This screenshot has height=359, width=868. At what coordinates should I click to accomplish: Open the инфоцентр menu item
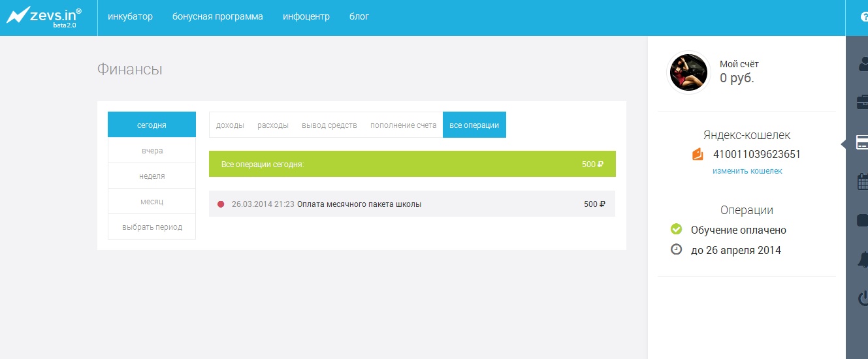tap(306, 16)
